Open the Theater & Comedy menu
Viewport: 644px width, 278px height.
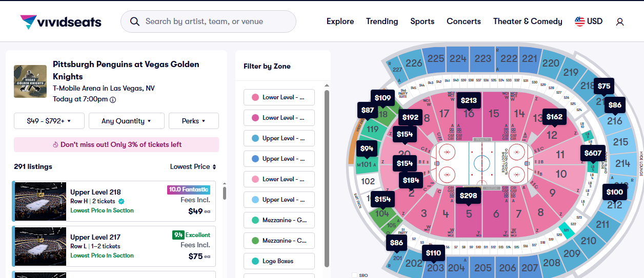click(527, 22)
